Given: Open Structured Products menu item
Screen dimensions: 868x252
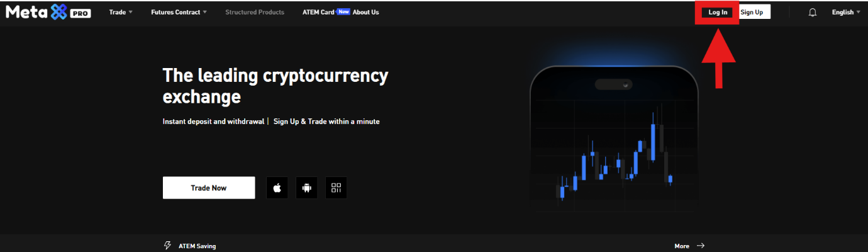Looking at the screenshot, I should [x=255, y=12].
